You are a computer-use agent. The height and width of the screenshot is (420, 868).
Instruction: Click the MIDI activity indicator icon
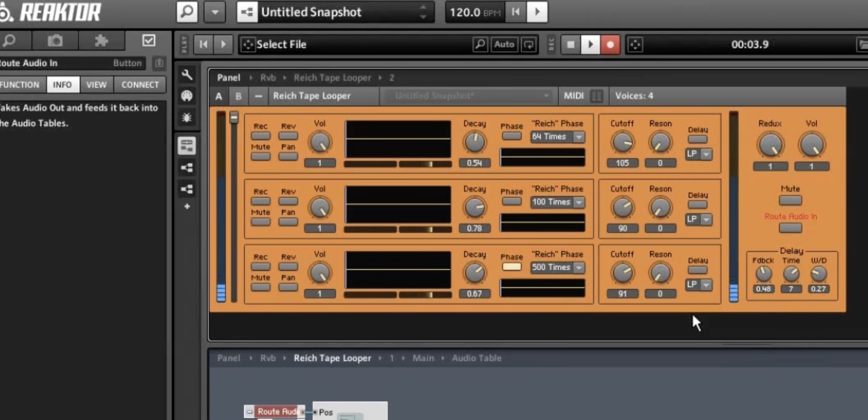click(597, 96)
